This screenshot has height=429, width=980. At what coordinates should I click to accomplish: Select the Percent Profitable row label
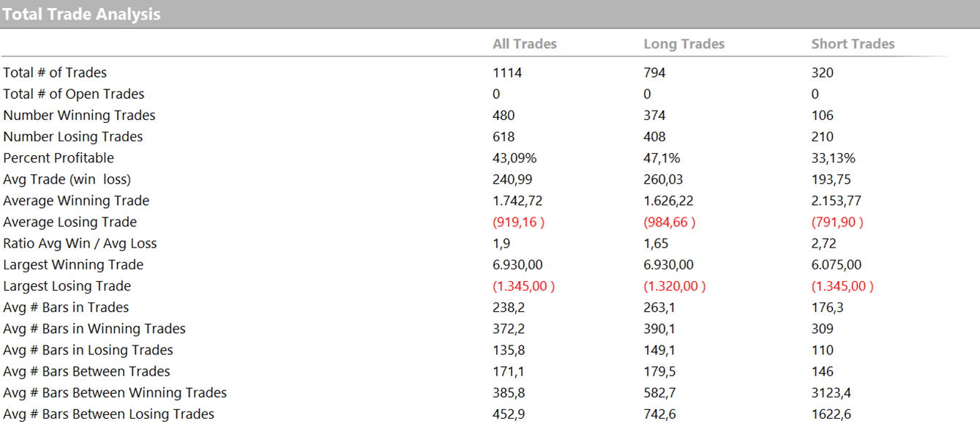click(x=59, y=157)
